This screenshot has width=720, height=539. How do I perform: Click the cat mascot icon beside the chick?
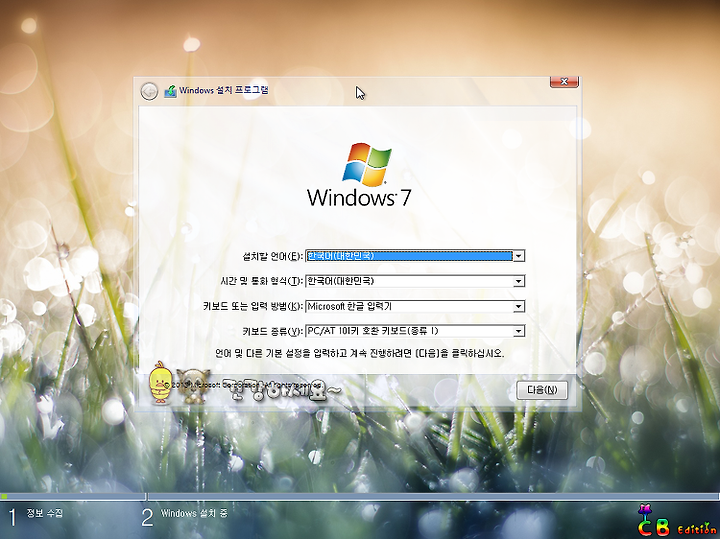point(193,386)
